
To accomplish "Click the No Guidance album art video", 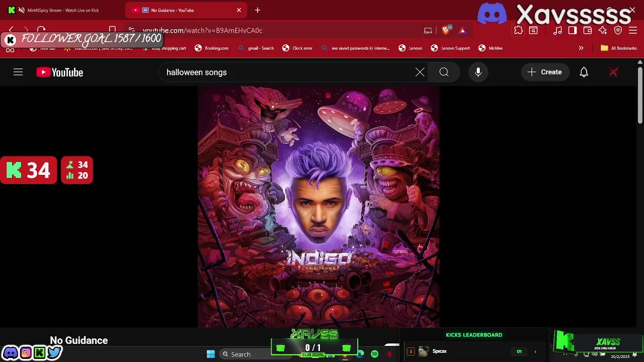I will click(318, 207).
